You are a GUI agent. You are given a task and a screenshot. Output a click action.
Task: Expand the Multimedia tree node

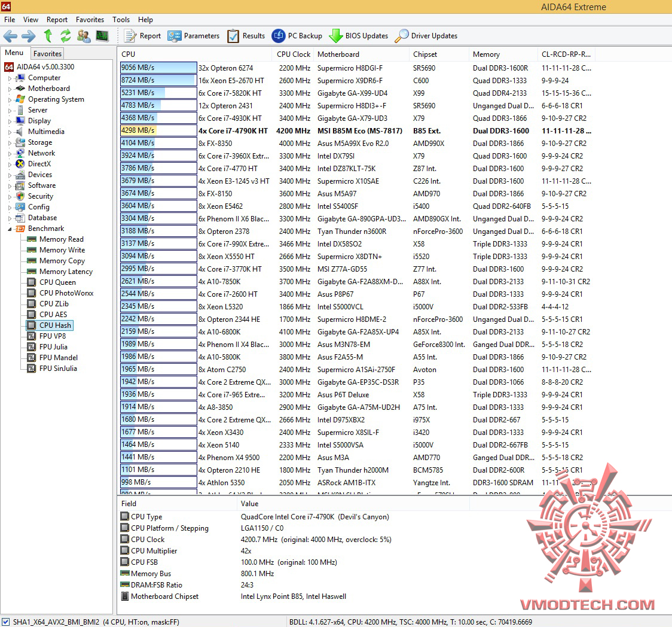(x=10, y=132)
